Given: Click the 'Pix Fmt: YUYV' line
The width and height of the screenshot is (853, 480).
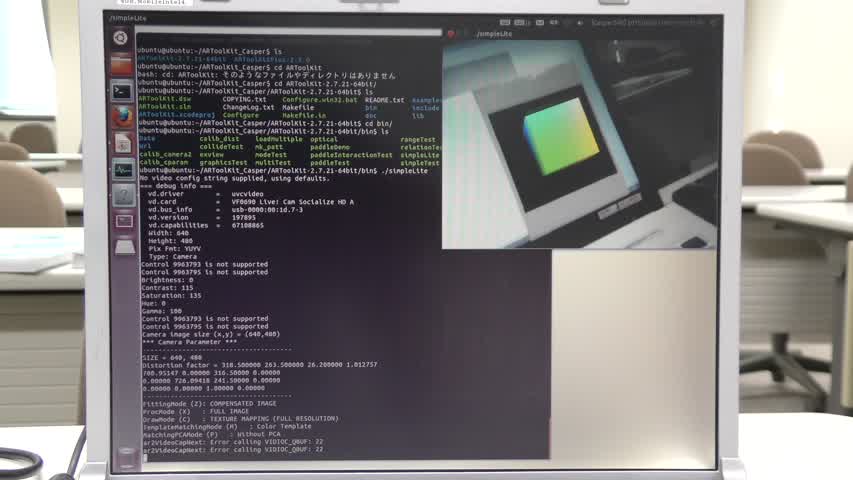Looking at the screenshot, I should [x=174, y=249].
